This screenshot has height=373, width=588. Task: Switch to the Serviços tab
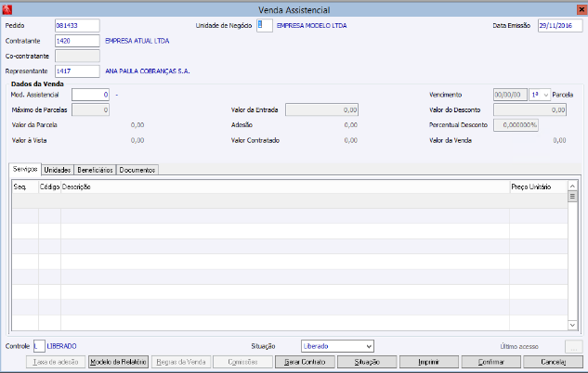tap(25, 169)
